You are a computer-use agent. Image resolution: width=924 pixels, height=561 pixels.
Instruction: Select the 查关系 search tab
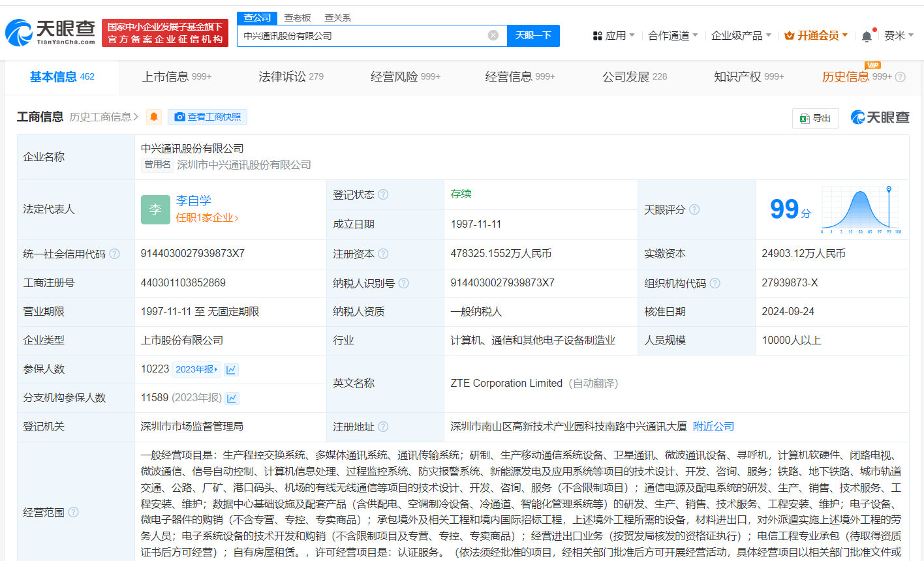[338, 18]
